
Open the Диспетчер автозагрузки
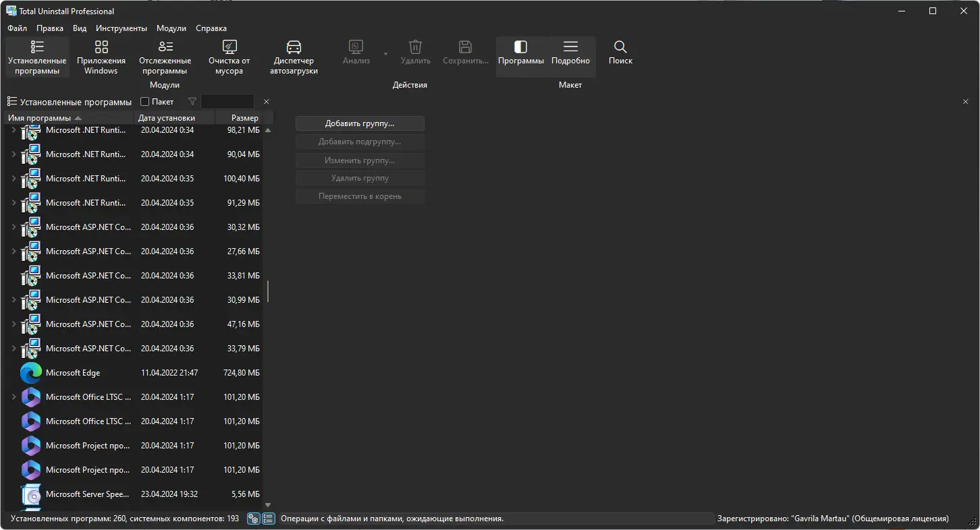[x=293, y=56]
